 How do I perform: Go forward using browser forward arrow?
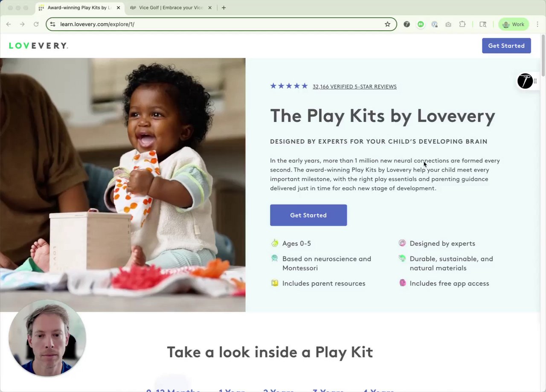pos(22,24)
